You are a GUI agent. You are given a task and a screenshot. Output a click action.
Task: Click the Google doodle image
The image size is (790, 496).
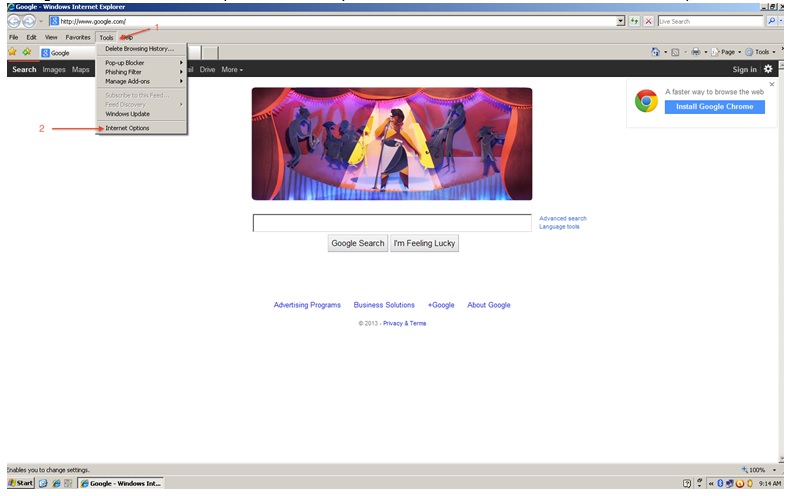click(392, 144)
